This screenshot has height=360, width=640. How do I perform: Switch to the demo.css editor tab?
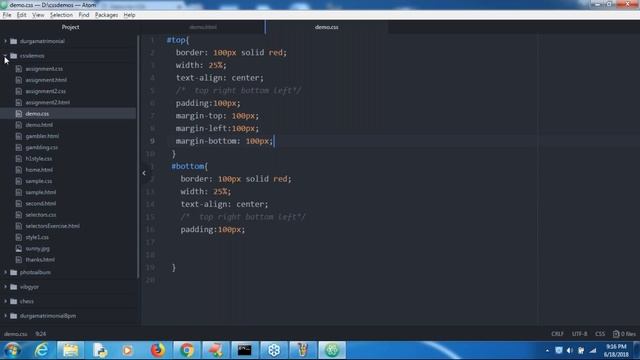pos(327,27)
